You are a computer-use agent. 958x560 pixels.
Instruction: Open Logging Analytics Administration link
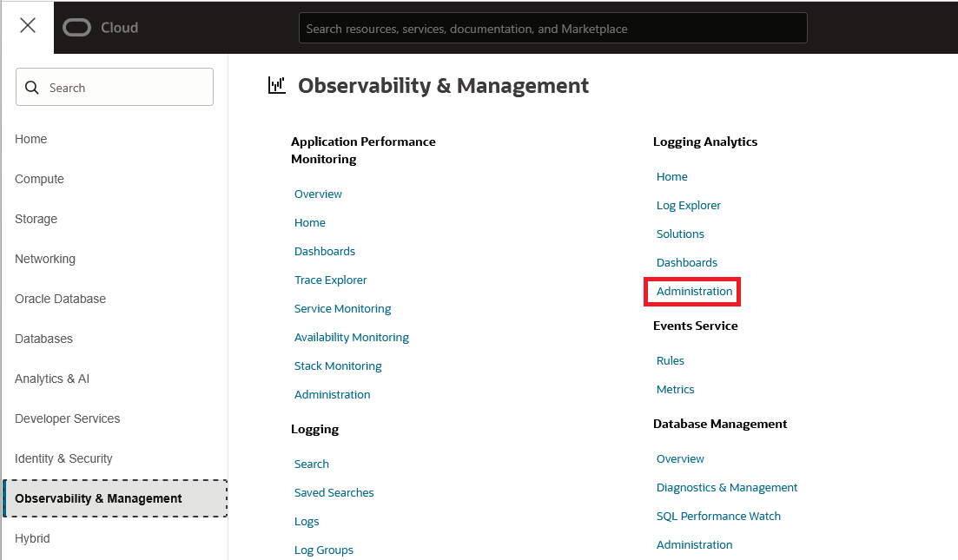694,292
